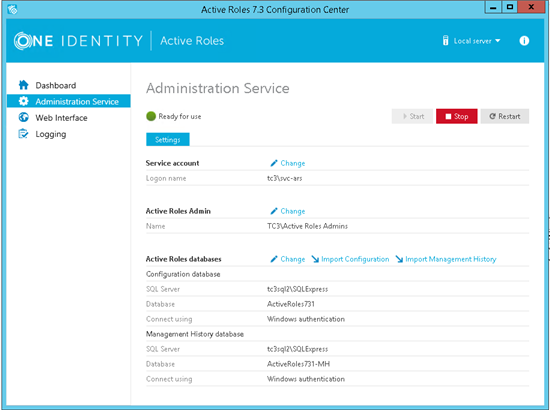Click TC3\Active Roles Admins name value
550x410 pixels.
(x=307, y=226)
